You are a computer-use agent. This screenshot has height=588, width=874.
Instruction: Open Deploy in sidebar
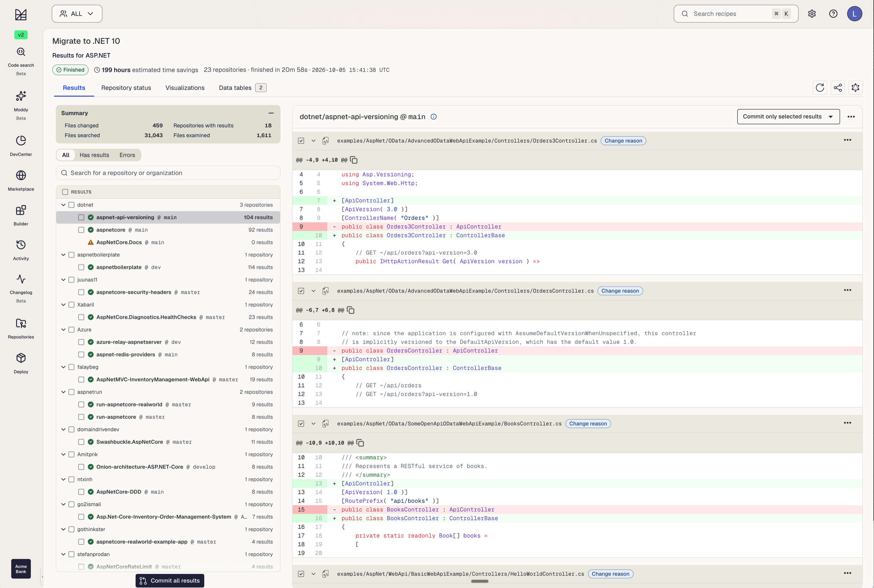click(x=21, y=363)
